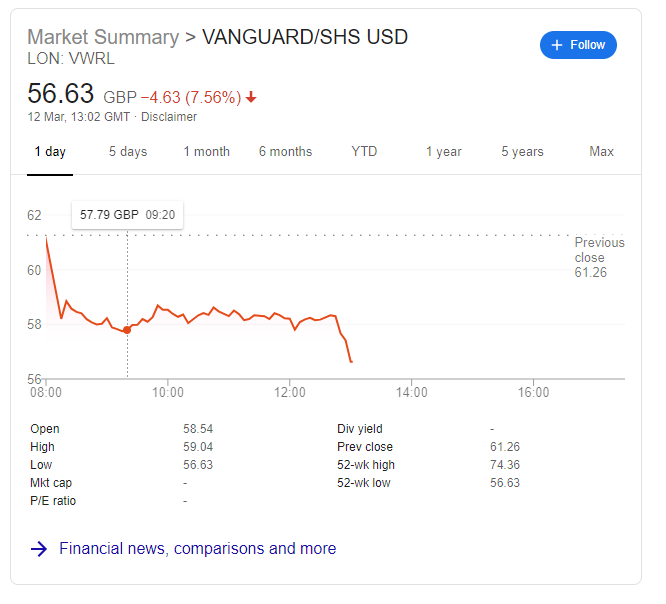Select the YTD tab
Viewport: 666px width, 604px height.
coord(364,152)
